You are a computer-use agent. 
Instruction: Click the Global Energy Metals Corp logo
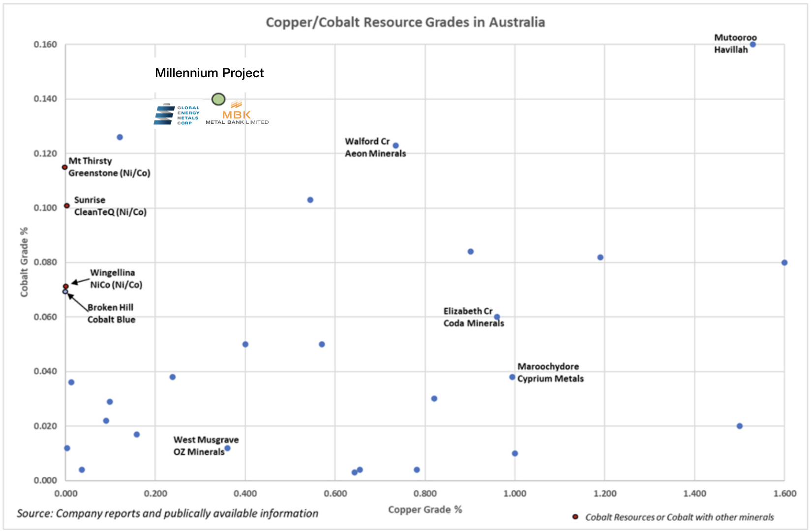177,114
